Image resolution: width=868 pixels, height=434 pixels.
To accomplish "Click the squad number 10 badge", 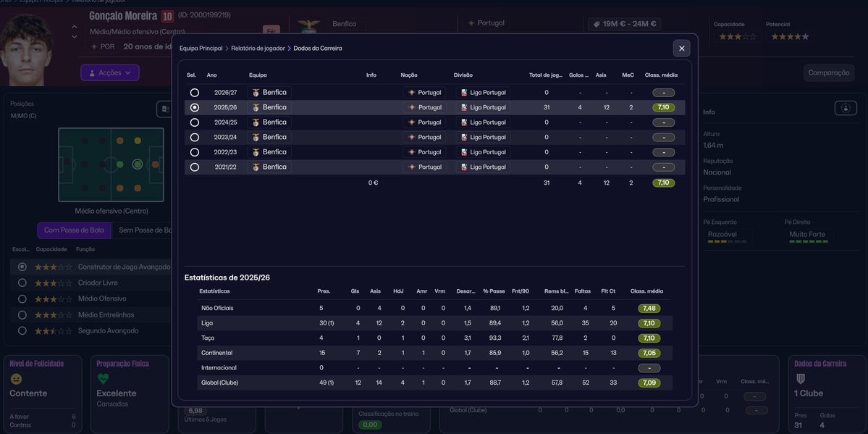I will (167, 17).
